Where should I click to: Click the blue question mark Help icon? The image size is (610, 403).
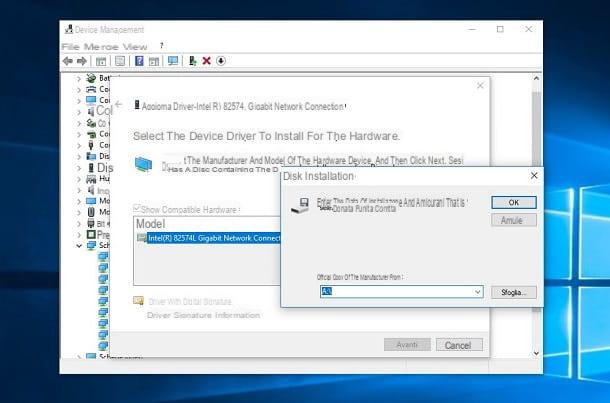(139, 61)
